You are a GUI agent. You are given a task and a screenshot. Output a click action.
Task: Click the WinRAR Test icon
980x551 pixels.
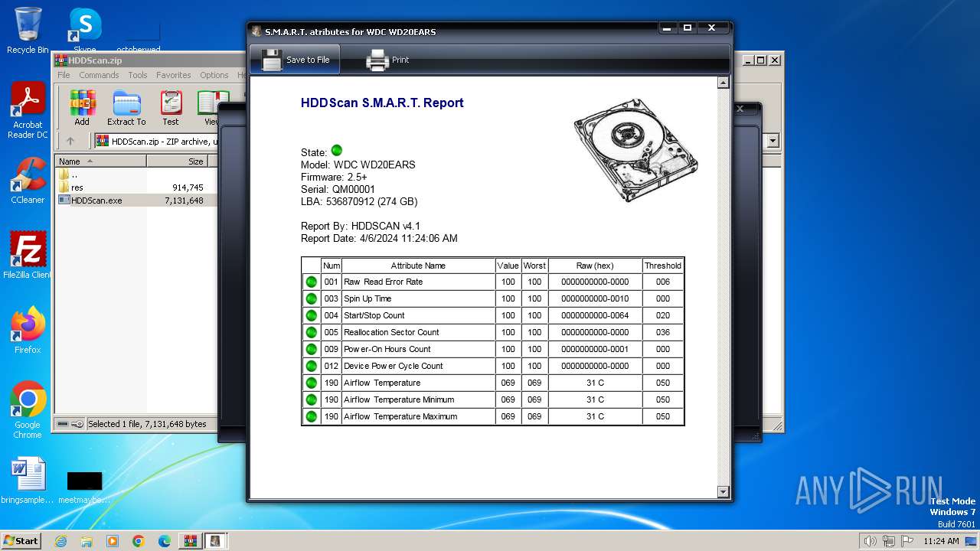click(x=171, y=107)
